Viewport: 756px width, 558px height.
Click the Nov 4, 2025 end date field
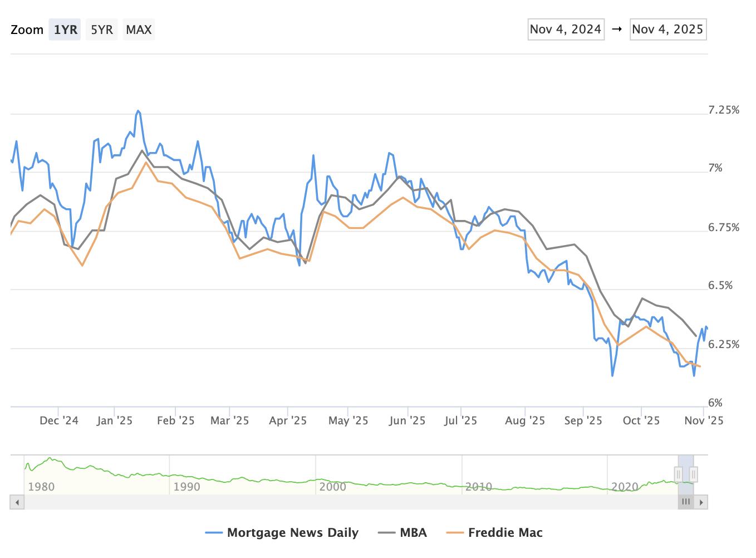(667, 30)
